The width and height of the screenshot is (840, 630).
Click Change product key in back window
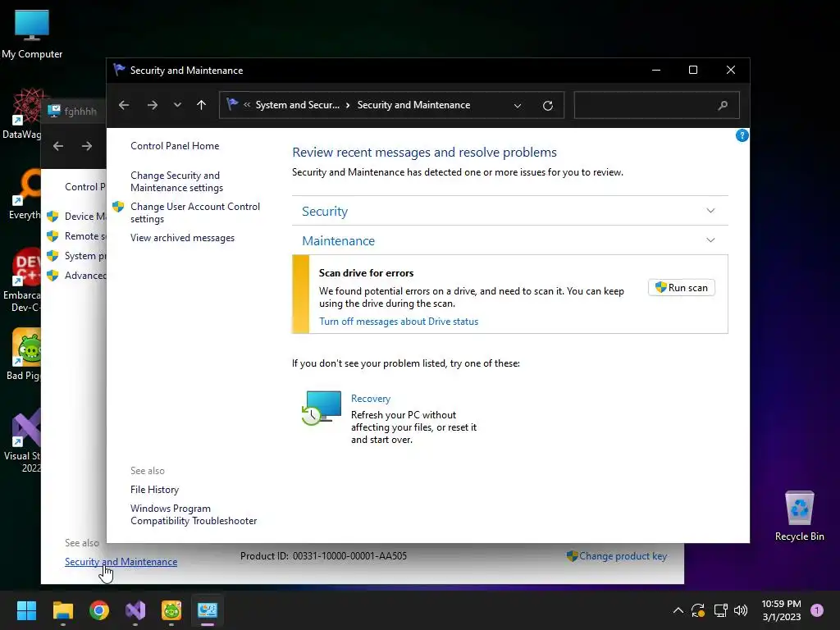click(623, 556)
